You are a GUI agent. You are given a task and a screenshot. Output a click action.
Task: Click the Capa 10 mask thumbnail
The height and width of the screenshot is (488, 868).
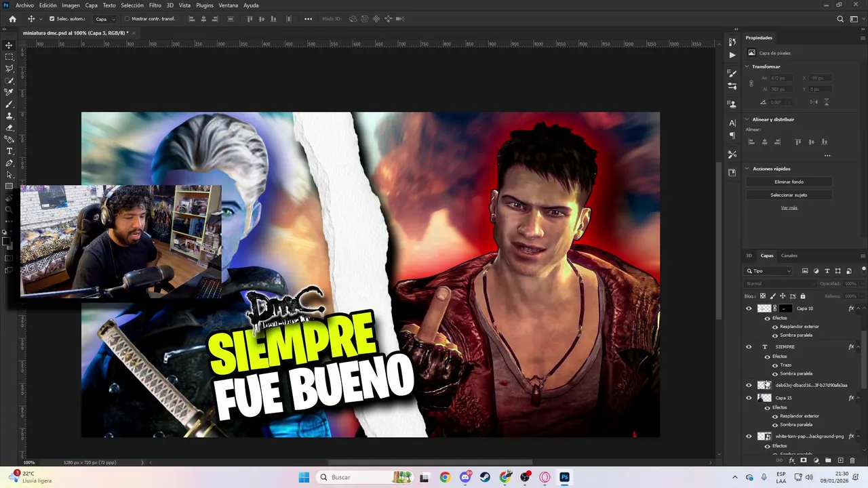click(x=787, y=308)
